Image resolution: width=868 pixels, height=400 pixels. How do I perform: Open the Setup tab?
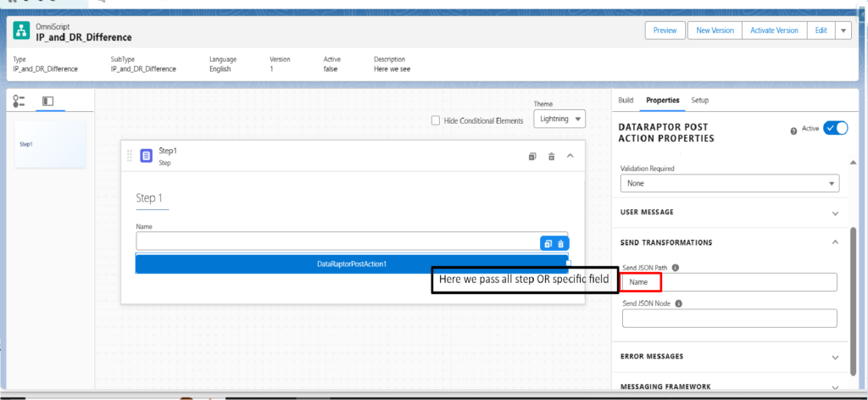click(x=699, y=100)
